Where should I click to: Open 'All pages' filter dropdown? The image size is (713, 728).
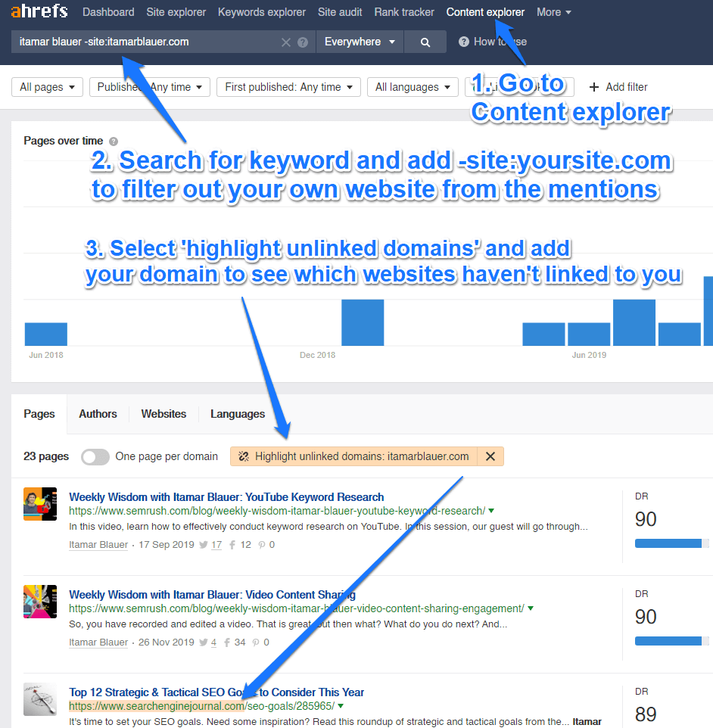tap(47, 87)
